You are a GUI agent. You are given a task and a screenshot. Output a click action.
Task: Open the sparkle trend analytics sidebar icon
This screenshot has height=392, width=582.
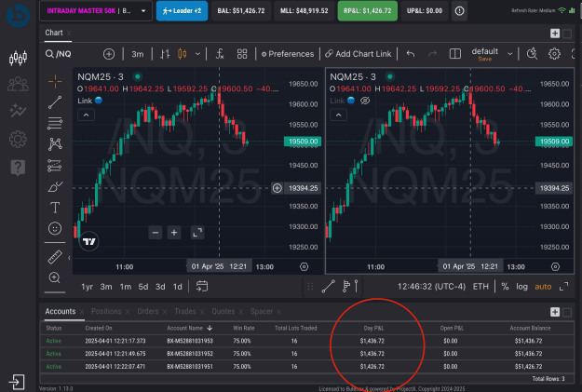click(x=18, y=111)
